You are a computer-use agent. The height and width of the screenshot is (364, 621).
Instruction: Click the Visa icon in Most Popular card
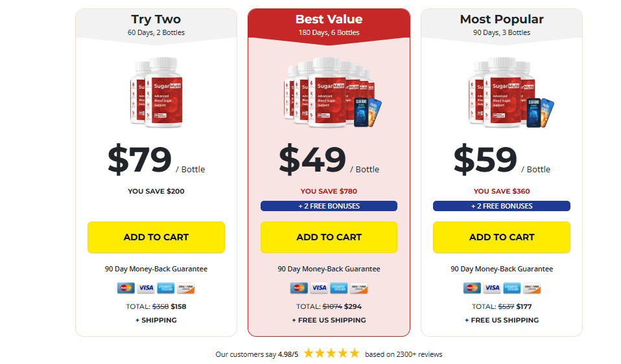point(492,288)
